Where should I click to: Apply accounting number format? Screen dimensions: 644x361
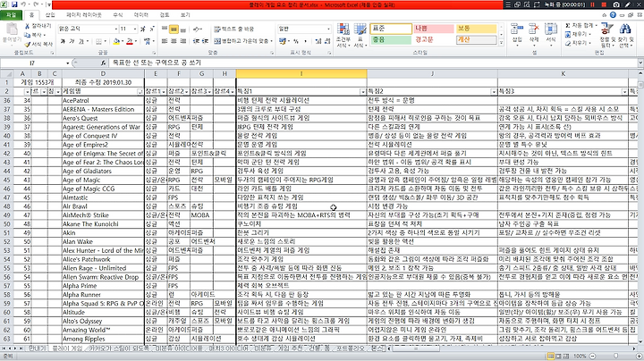(x=282, y=41)
